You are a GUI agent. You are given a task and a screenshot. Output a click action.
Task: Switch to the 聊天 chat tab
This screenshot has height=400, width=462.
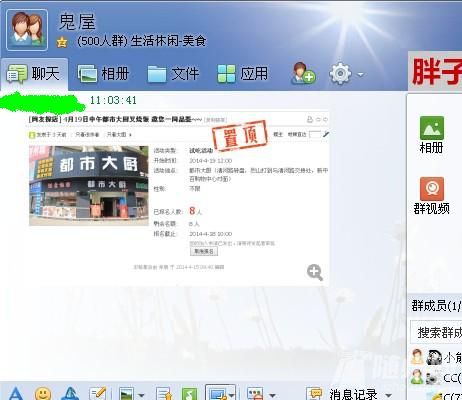click(x=34, y=74)
